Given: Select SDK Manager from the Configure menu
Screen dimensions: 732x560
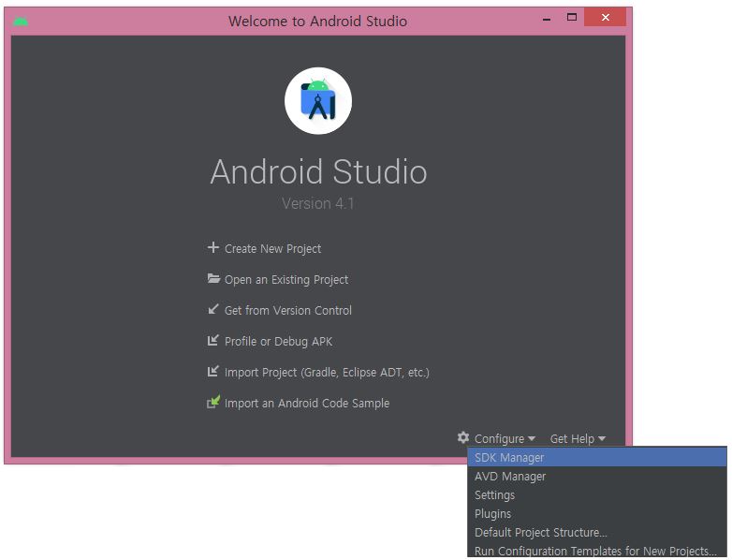Looking at the screenshot, I should (597, 457).
